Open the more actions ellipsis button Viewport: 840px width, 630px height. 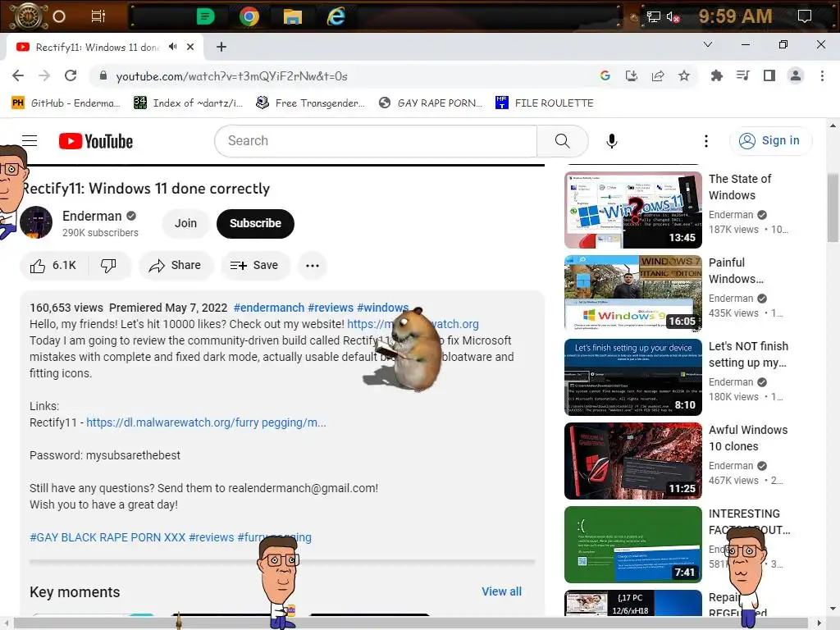[313, 266]
